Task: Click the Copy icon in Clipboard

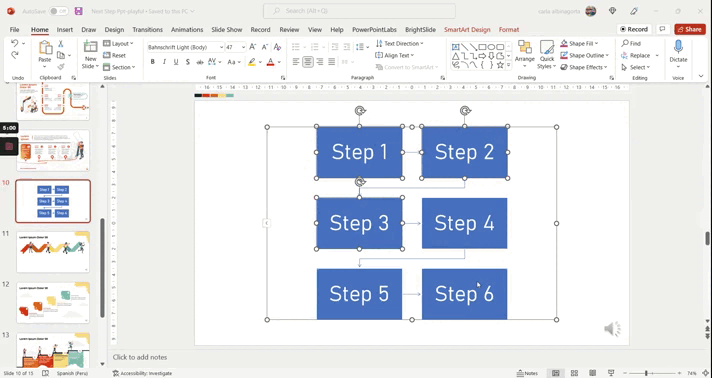Action: (61, 55)
